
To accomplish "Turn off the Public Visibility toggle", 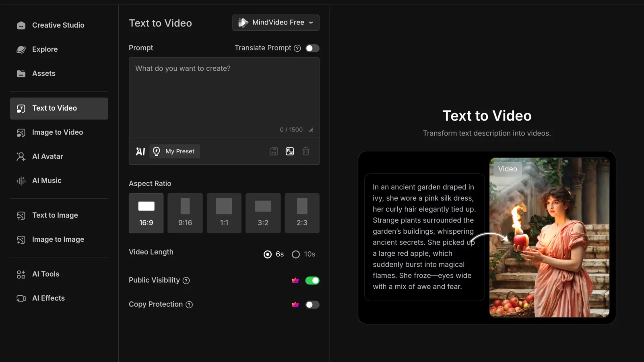I will [x=312, y=280].
